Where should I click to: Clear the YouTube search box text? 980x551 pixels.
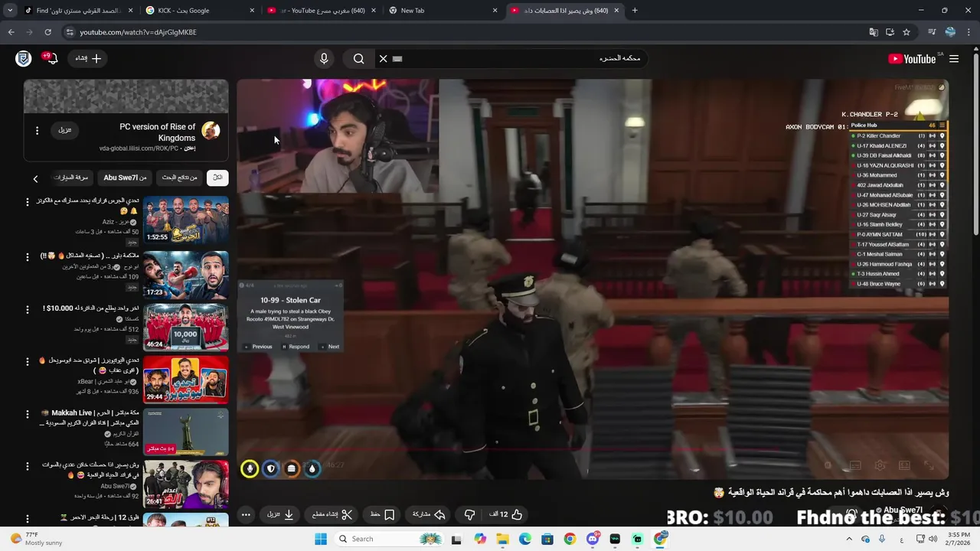(384, 58)
